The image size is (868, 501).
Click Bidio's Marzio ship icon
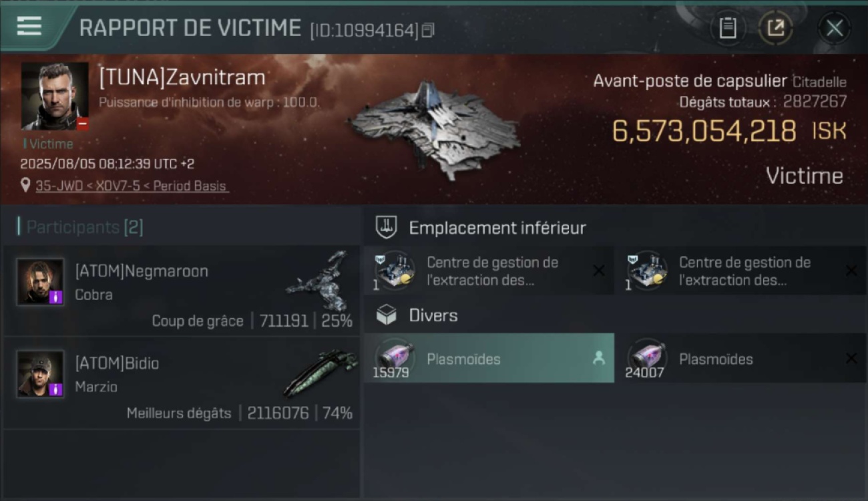pos(319,373)
